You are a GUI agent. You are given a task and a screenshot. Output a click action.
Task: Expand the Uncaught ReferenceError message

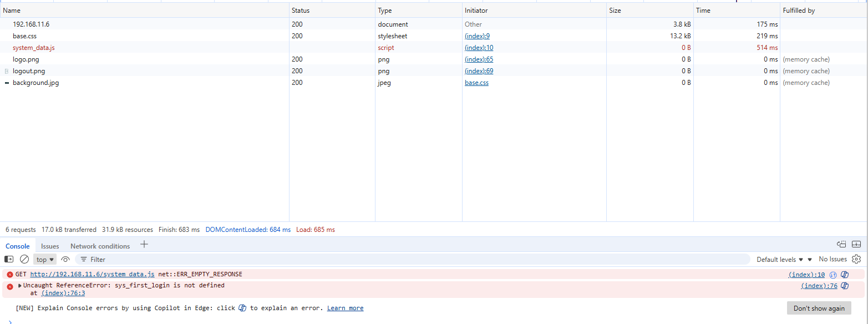[20, 285]
